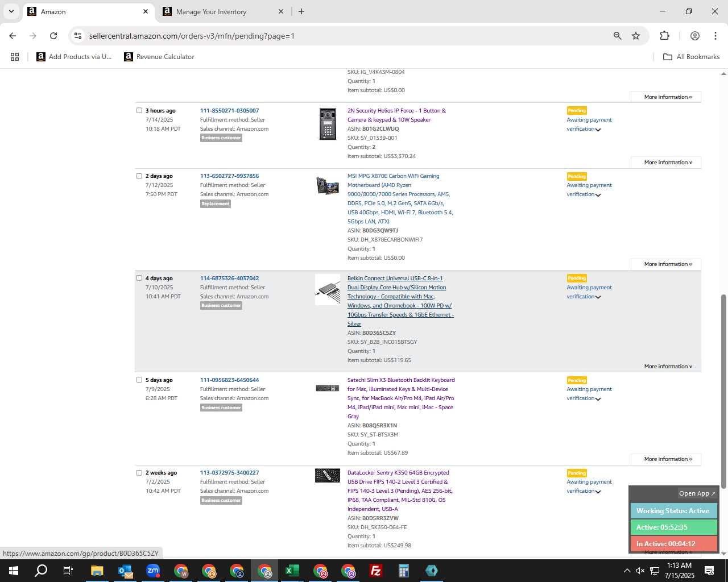Select checkbox for order 111-0956823-6450644
The height and width of the screenshot is (582, 728).
click(x=139, y=380)
